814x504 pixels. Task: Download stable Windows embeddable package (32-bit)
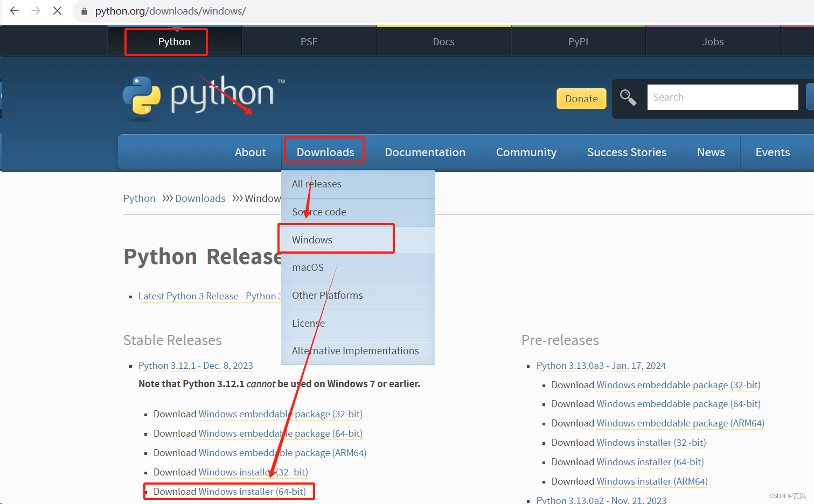(280, 414)
